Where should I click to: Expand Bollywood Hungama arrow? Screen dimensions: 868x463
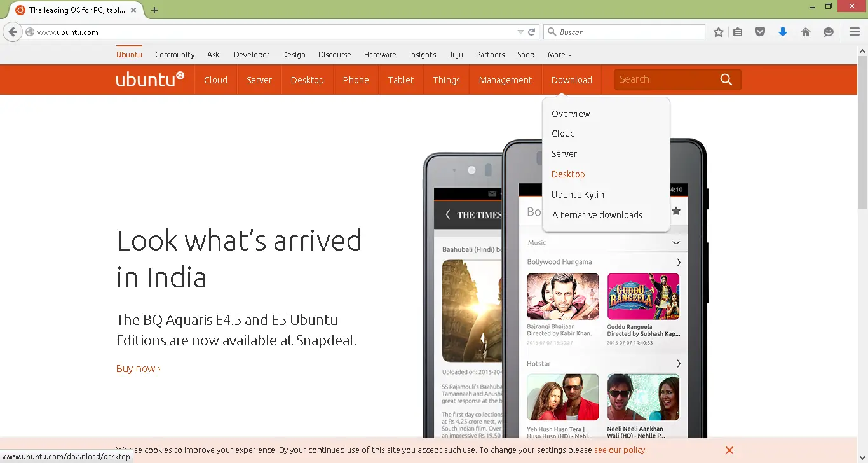tap(679, 262)
